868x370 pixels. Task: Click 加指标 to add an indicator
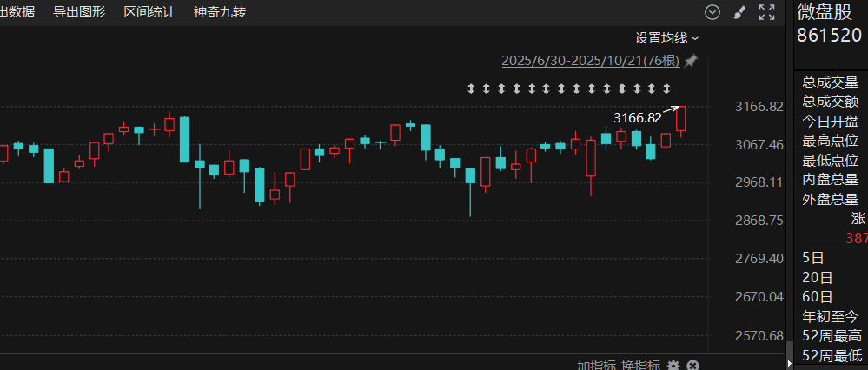click(x=597, y=366)
